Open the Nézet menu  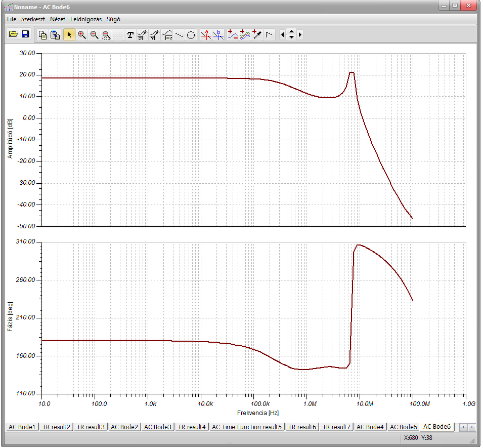tap(58, 19)
